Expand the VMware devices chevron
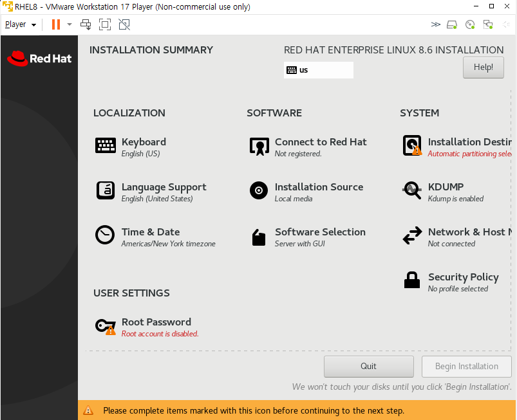Image resolution: width=517 pixels, height=420 pixels. 436,24
